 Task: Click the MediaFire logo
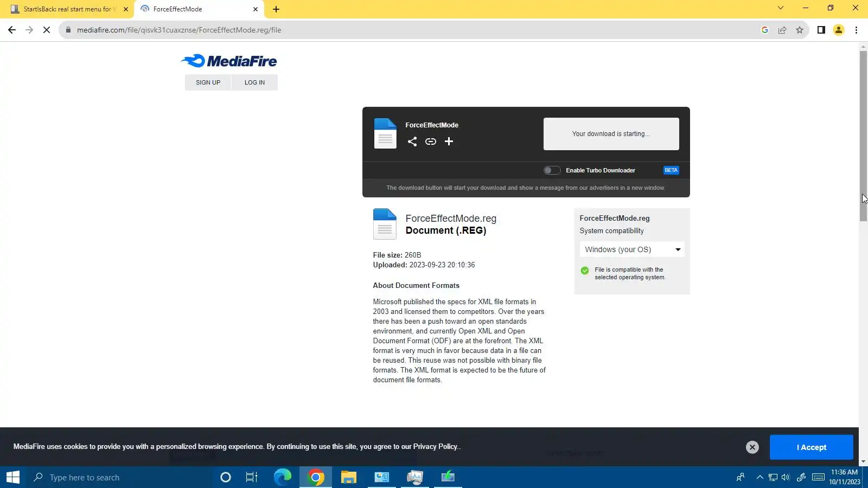click(x=229, y=61)
